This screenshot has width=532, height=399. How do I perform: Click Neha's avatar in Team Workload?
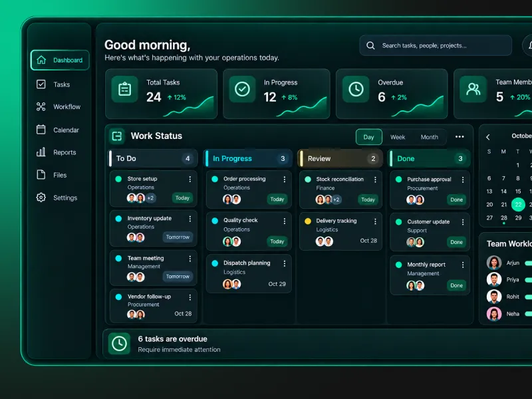click(494, 314)
